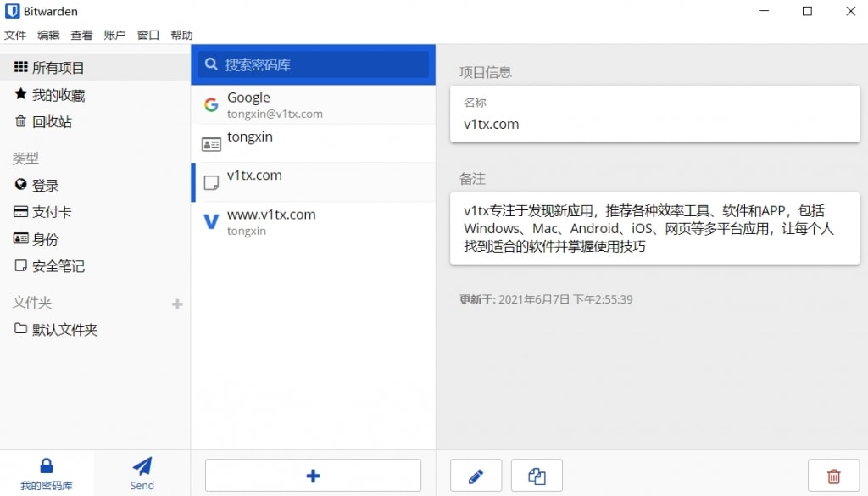
Task: Click the 名称 field value v1tx.com
Action: tap(492, 124)
